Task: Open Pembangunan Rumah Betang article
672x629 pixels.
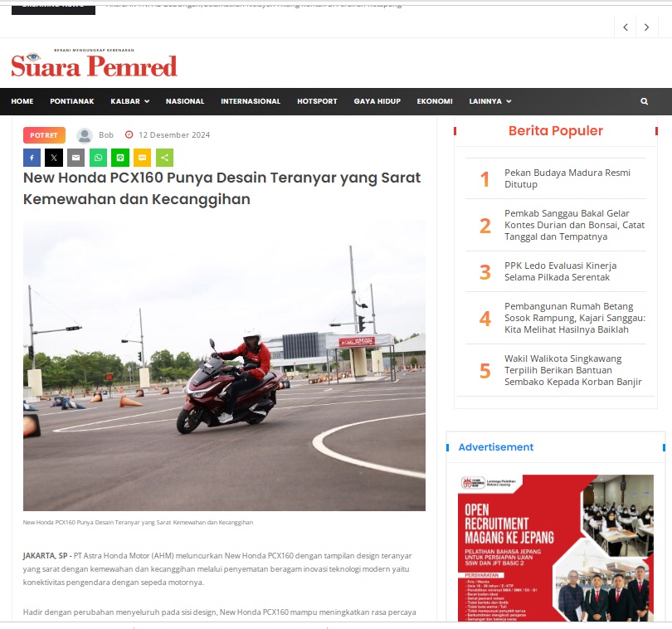Action: click(x=575, y=318)
